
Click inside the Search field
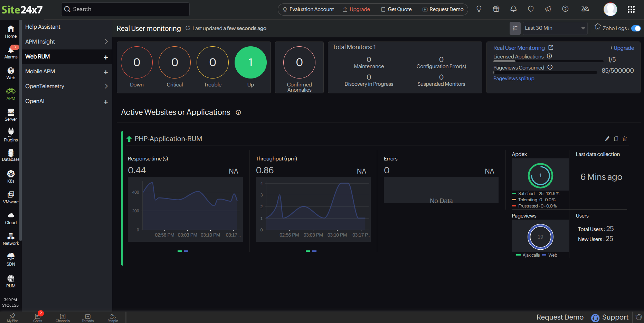(125, 9)
